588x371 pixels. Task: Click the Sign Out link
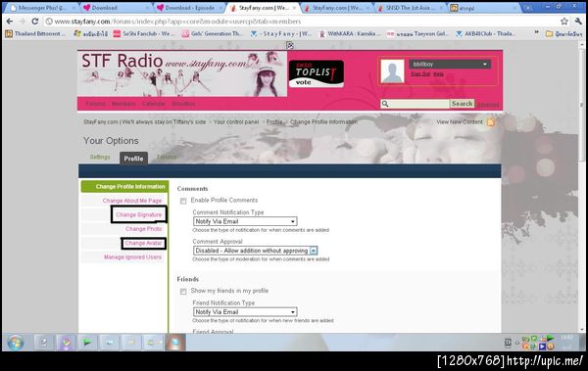[420, 73]
